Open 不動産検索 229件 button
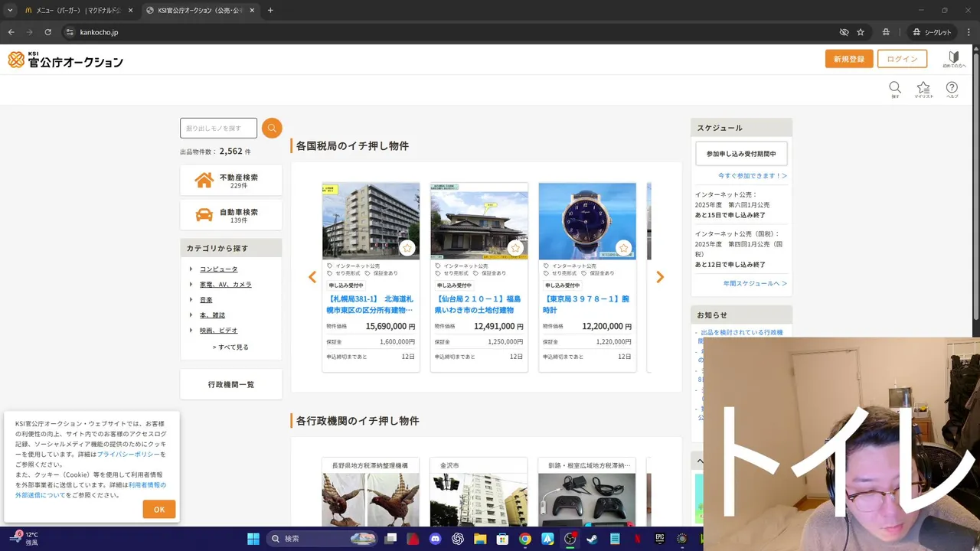The width and height of the screenshot is (980, 551). [x=231, y=180]
